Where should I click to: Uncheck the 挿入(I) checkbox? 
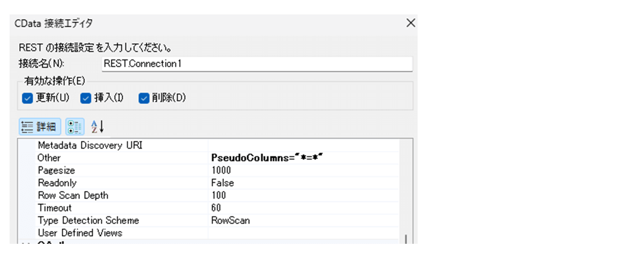pos(85,99)
